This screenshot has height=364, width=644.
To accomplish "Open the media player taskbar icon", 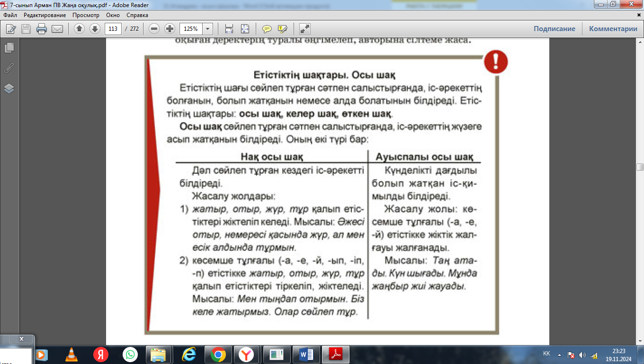I will tap(41, 354).
